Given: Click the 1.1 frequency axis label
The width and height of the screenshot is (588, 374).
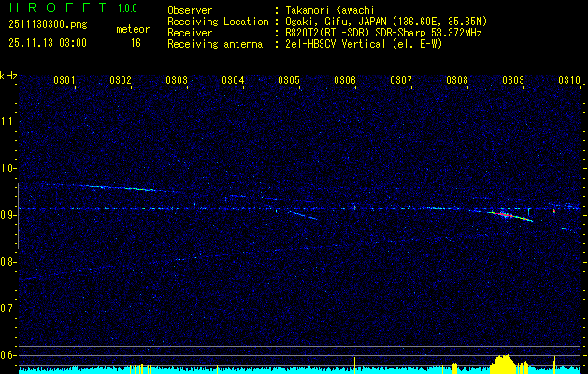Looking at the screenshot, I should point(8,121).
